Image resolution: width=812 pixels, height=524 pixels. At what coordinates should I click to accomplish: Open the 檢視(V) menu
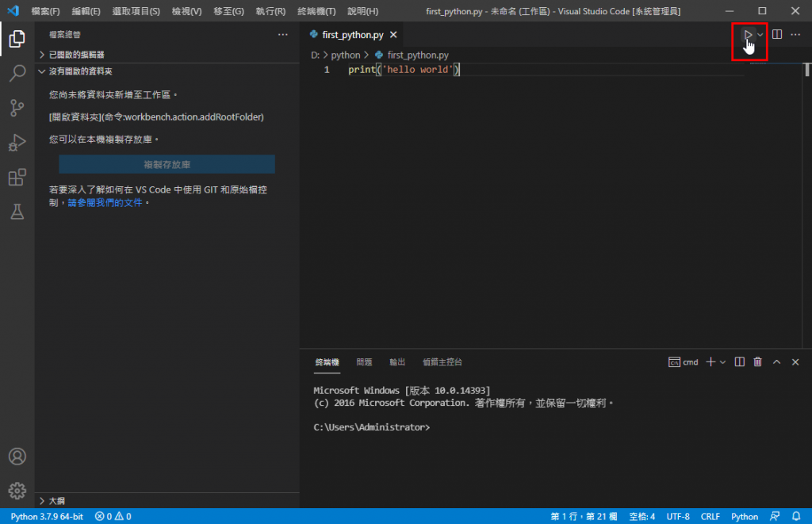tap(186, 11)
